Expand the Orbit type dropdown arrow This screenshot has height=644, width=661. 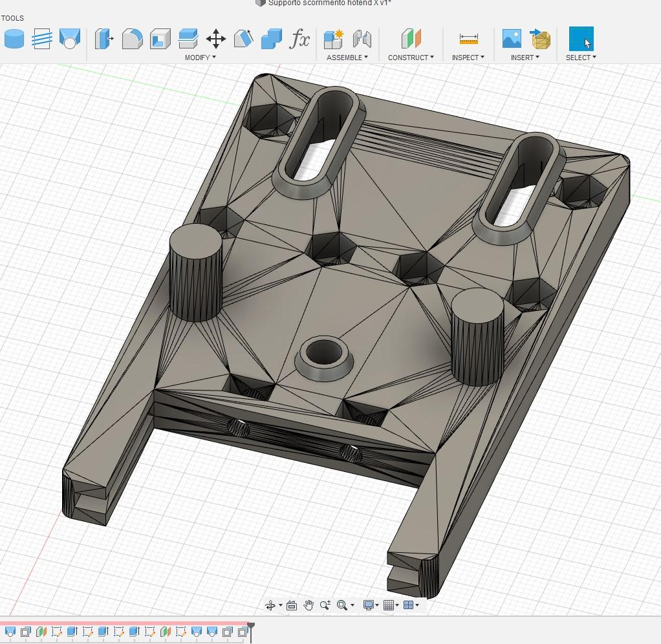pos(281,606)
